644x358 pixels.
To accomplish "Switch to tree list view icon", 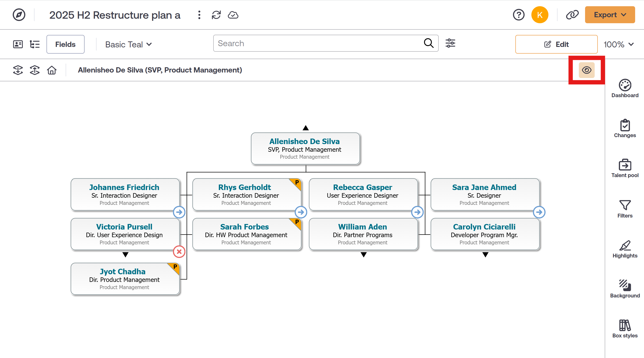I will click(35, 44).
